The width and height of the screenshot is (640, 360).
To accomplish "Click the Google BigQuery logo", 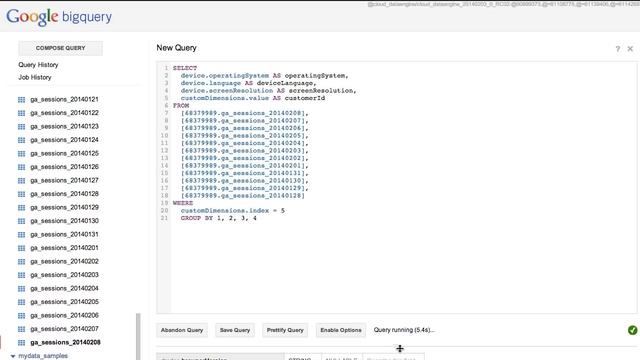I will pyautogui.click(x=59, y=17).
